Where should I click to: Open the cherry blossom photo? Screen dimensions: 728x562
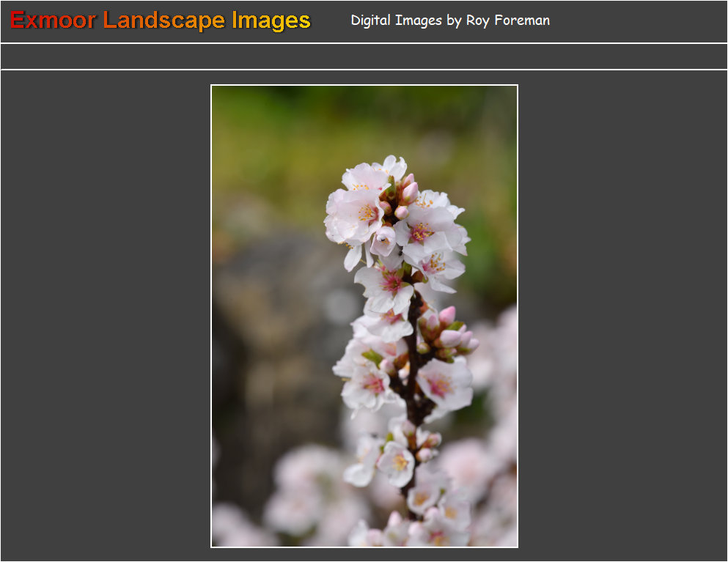point(364,316)
